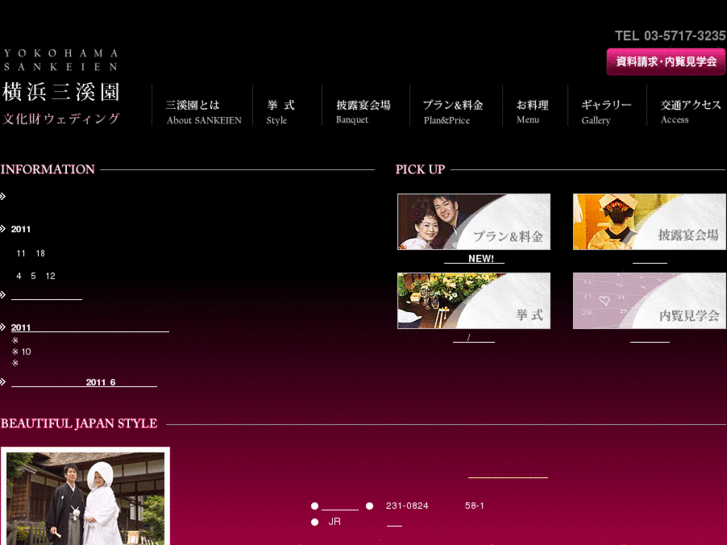The height and width of the screenshot is (545, 727).
Task: Click the INFORMATION section heading
Action: pyautogui.click(x=48, y=169)
